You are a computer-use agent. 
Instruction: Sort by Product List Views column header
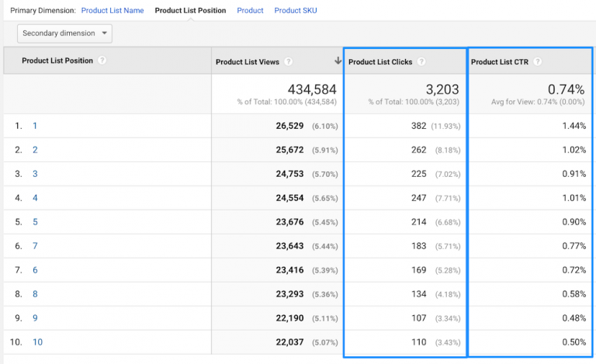click(x=248, y=62)
